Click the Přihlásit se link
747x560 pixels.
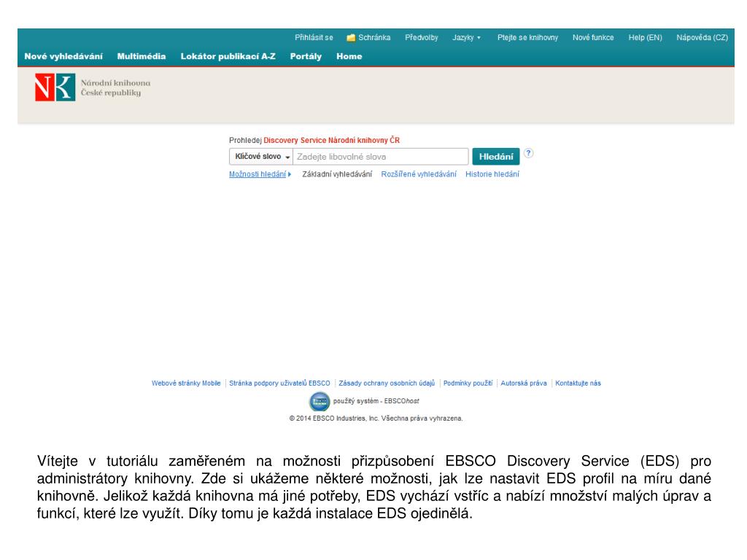coord(314,38)
